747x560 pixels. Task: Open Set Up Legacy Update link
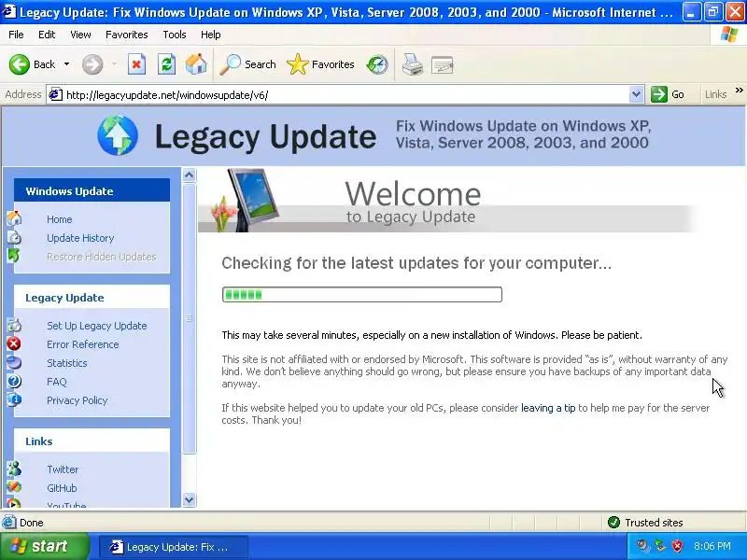[97, 326]
